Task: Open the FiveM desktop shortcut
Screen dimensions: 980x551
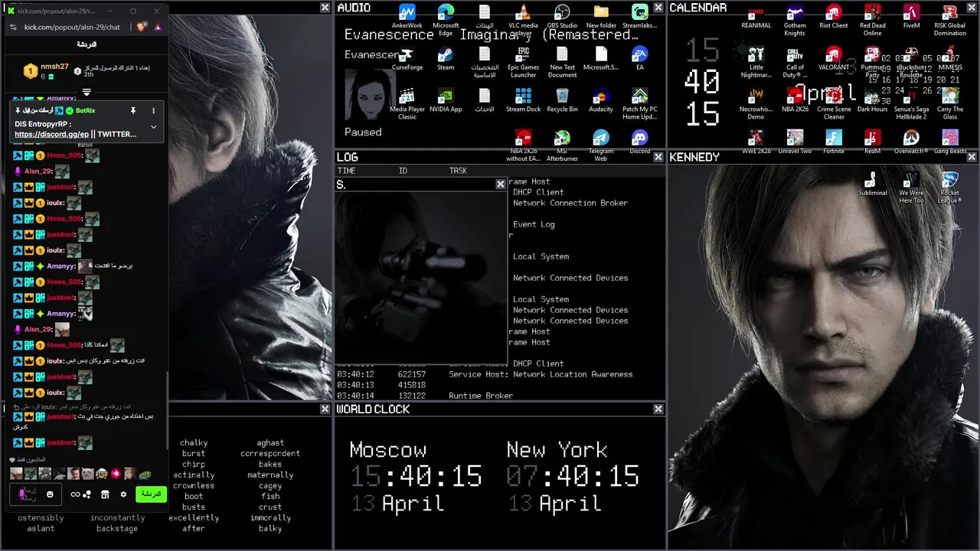Action: [911, 18]
